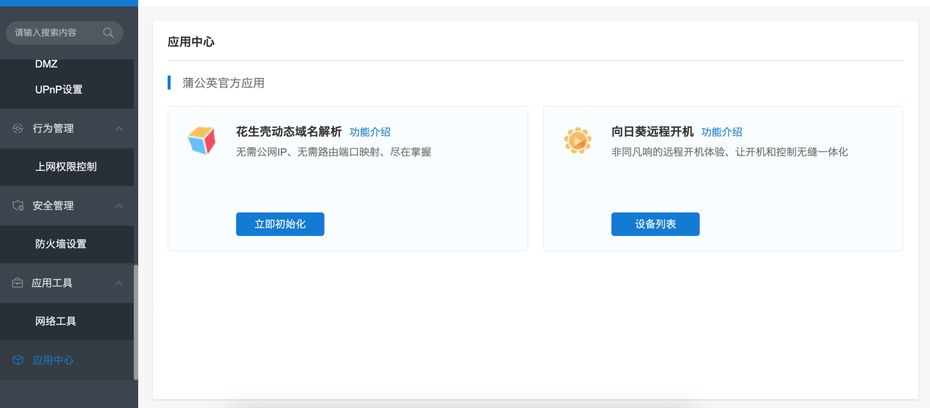
Task: Click the 行为管理 sidebar icon
Action: 17,128
